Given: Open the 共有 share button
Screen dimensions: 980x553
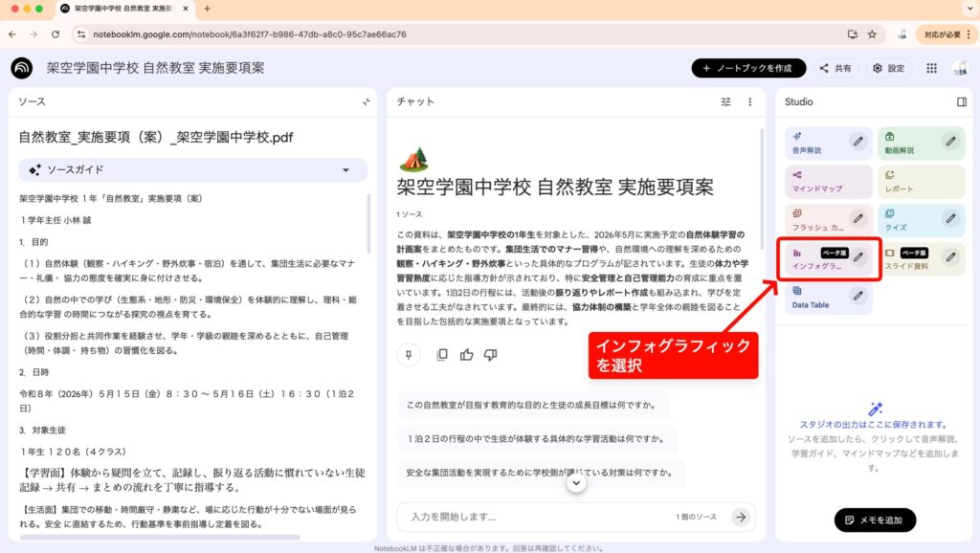Looking at the screenshot, I should coord(835,69).
